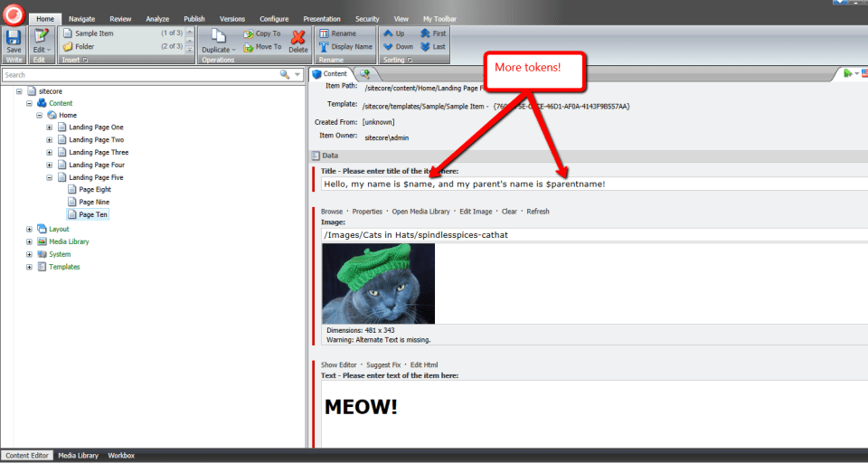Open the Publish ribbon tab
The image size is (868, 463).
tap(193, 19)
